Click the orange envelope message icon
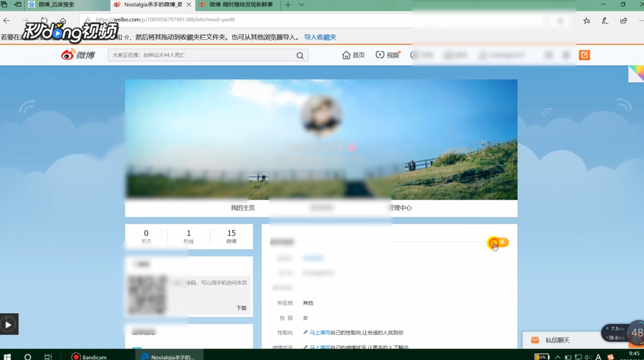The image size is (644, 360). tap(535, 340)
